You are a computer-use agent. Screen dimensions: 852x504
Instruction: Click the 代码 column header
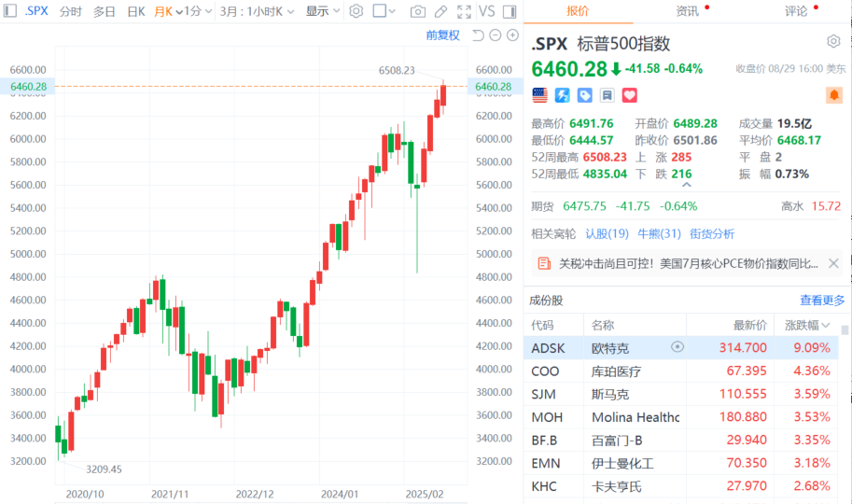click(542, 325)
